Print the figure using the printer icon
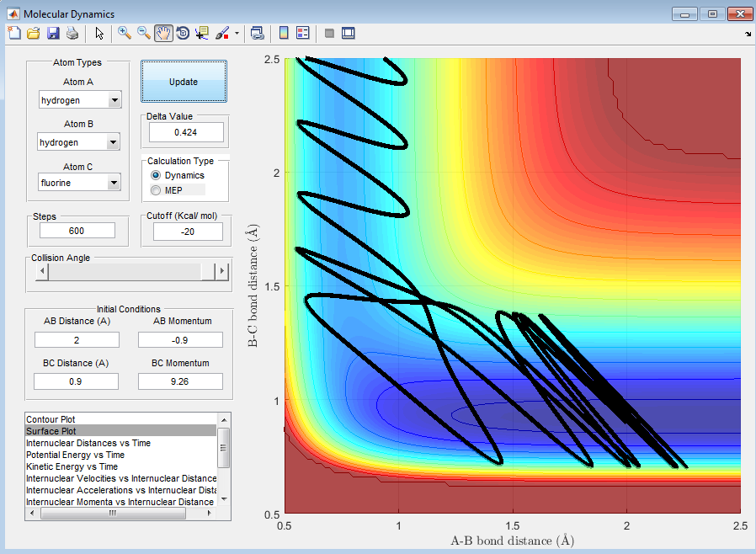 72,33
